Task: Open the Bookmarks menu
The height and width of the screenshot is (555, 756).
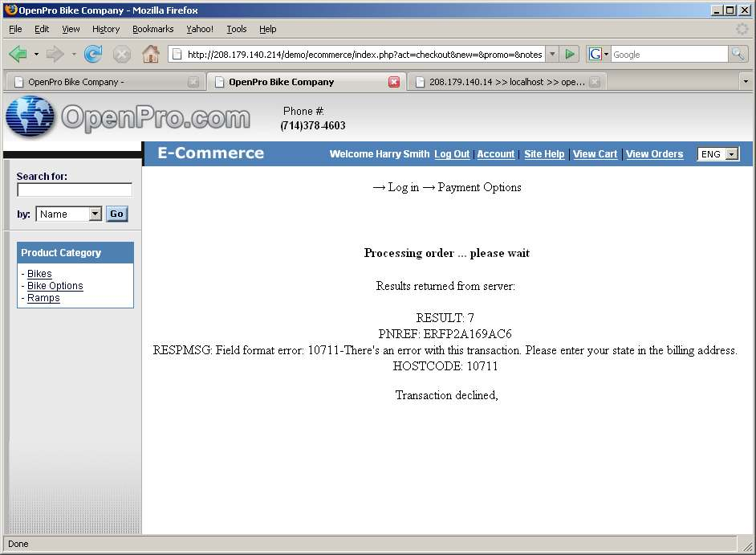Action: pos(152,29)
